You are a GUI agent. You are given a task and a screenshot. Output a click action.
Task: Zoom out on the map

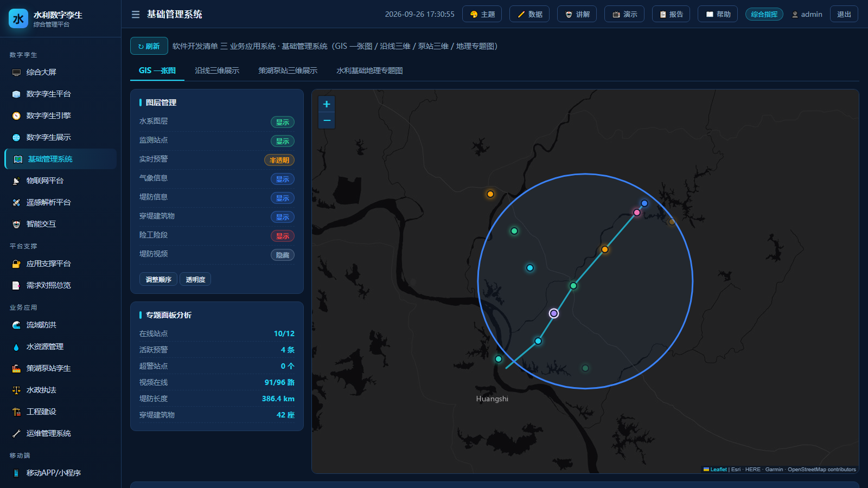[x=327, y=120]
